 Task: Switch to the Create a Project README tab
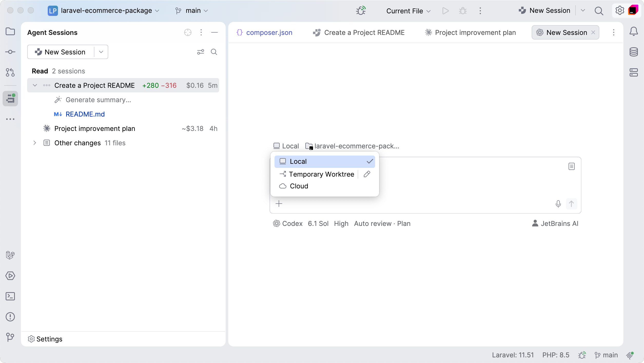tap(359, 33)
